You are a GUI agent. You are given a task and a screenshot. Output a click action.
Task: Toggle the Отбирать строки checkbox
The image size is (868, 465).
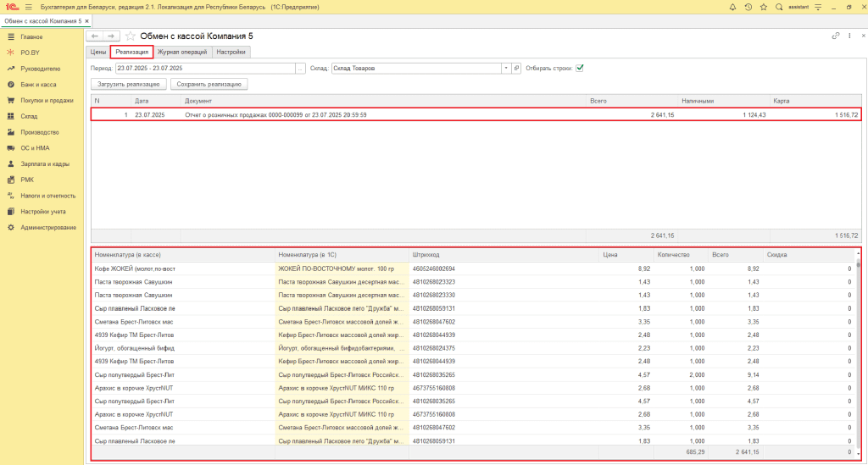click(580, 68)
